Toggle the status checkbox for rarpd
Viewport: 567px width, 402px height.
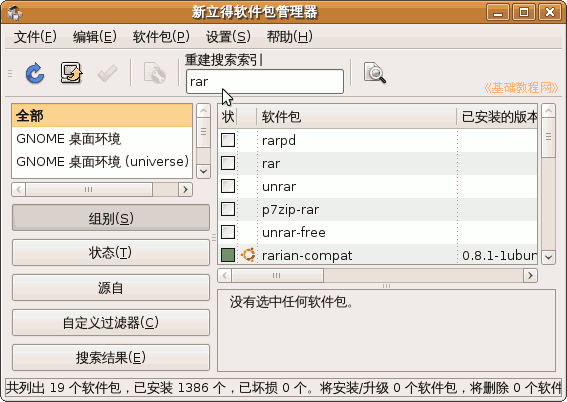228,140
